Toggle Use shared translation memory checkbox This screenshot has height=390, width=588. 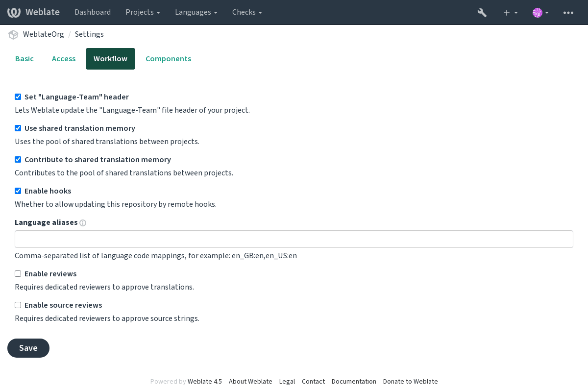18,128
